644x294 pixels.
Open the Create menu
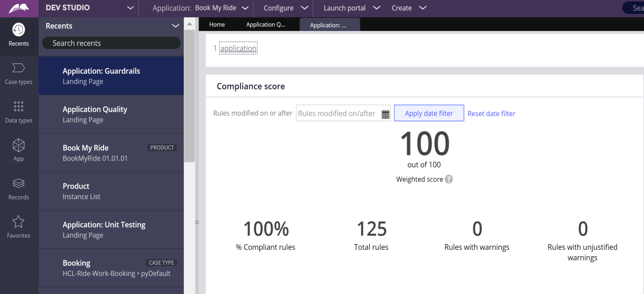[409, 8]
